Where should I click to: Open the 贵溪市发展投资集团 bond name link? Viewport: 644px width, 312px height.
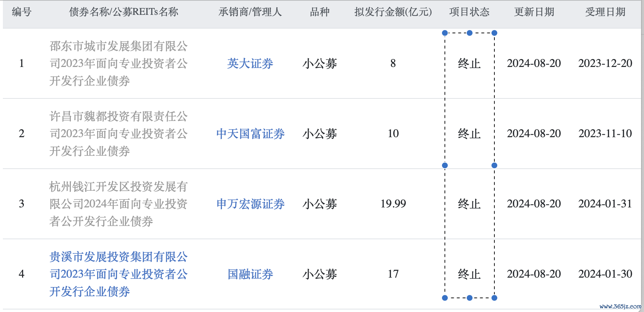pos(119,274)
